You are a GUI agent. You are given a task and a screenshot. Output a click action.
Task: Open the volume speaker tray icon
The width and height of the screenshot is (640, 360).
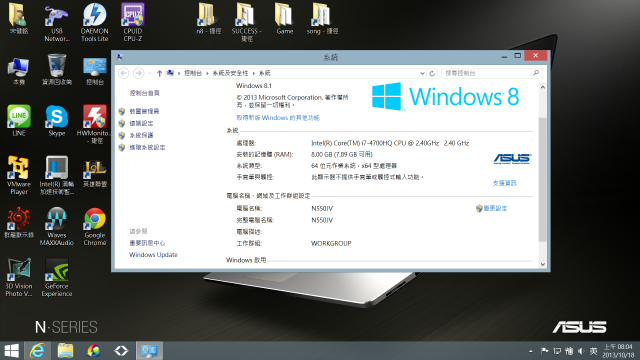(x=581, y=351)
